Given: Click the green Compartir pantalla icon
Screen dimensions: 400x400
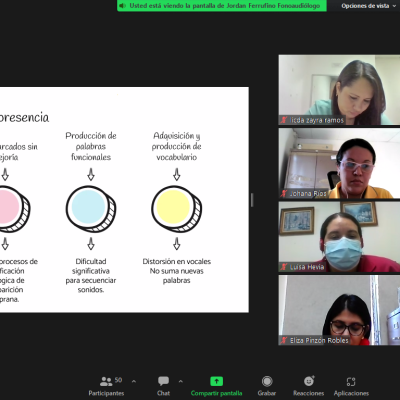Looking at the screenshot, I should coord(217,381).
